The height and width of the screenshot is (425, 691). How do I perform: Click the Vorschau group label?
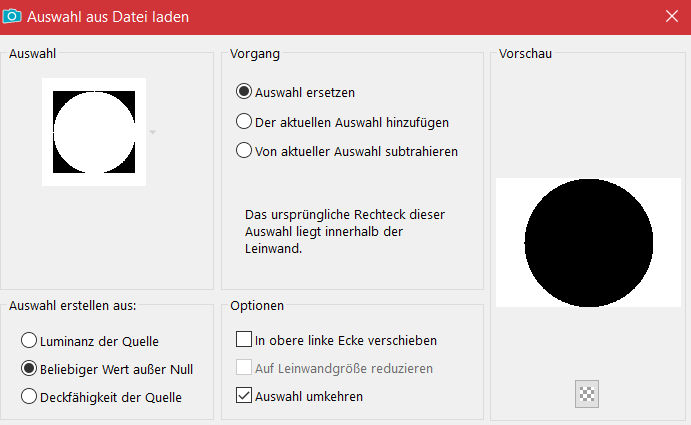pyautogui.click(x=525, y=53)
